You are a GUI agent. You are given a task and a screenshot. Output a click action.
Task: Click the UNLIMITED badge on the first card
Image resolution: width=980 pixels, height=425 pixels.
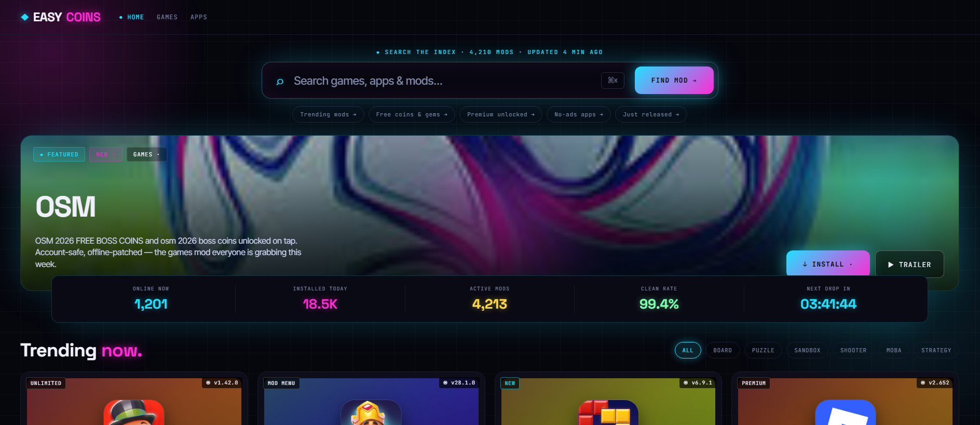pos(46,383)
